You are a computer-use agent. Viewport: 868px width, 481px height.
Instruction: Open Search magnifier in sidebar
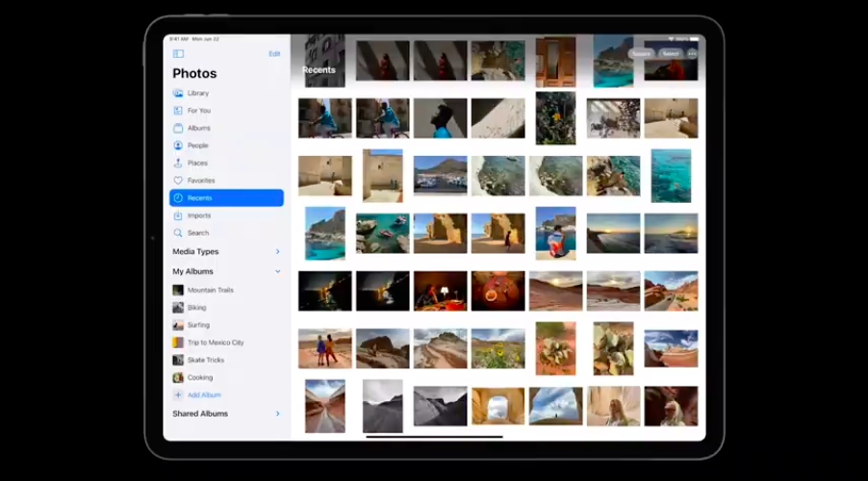click(x=178, y=233)
